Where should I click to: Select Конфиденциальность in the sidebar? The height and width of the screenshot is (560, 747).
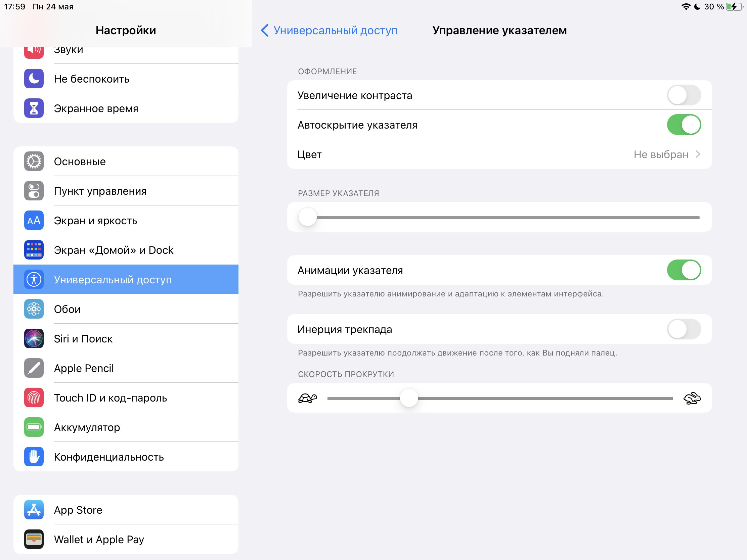click(126, 457)
